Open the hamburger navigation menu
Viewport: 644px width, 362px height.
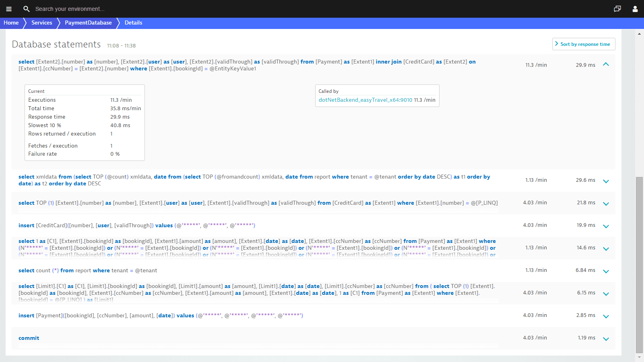pos(9,9)
